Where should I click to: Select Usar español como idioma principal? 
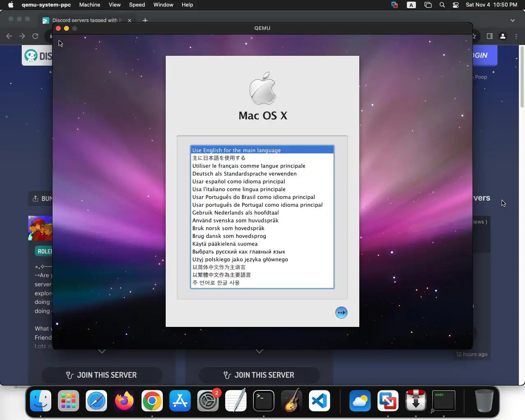tap(262, 181)
